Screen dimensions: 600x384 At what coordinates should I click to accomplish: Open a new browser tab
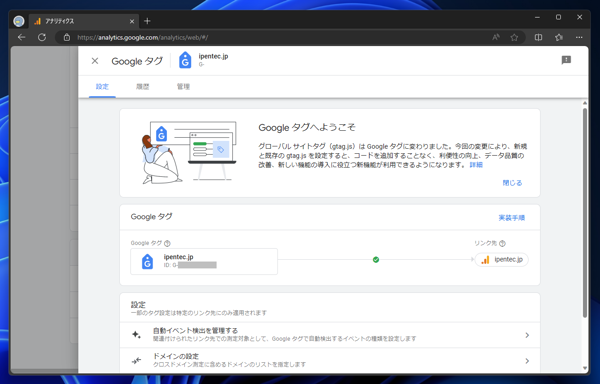pyautogui.click(x=147, y=21)
